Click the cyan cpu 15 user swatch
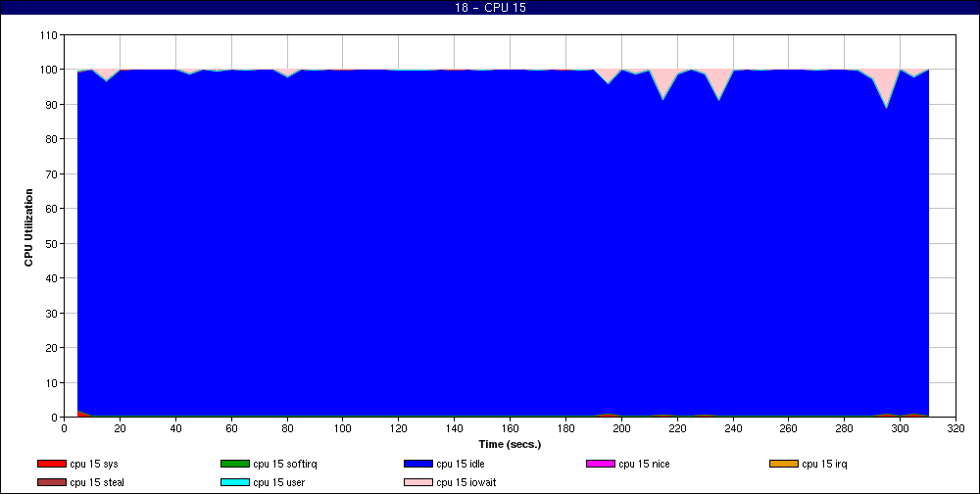Image resolution: width=980 pixels, height=494 pixels. (235, 483)
